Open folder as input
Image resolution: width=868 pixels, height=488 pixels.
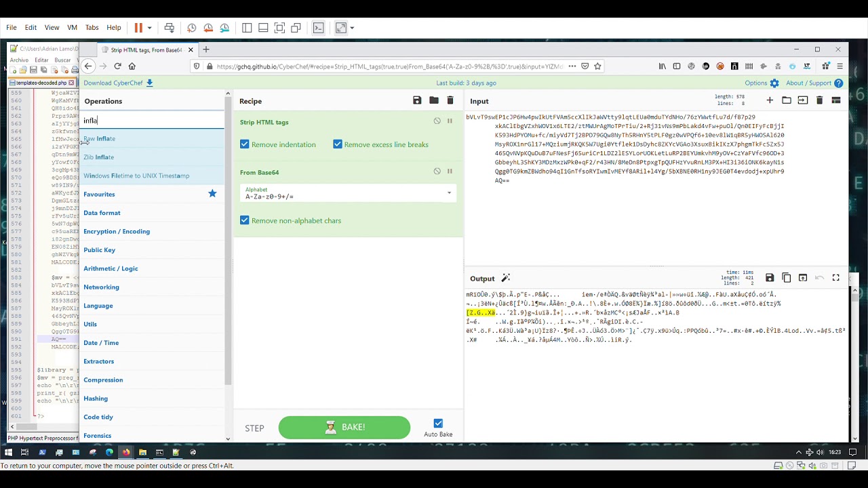[x=786, y=100]
